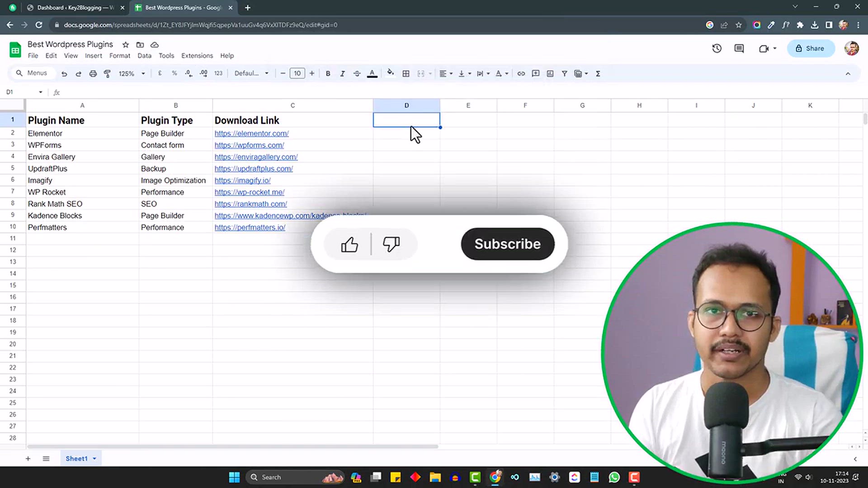The image size is (868, 488).
Task: Decrease font size with minus
Action: (x=283, y=73)
